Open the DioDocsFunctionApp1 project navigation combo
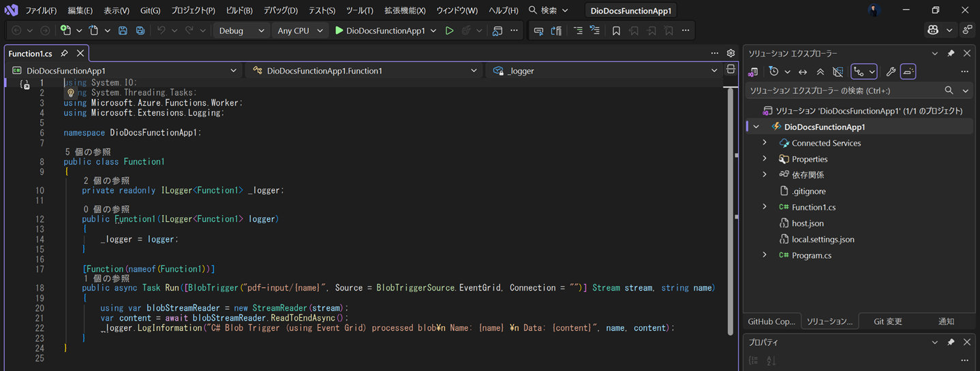980x371 pixels. (125, 70)
